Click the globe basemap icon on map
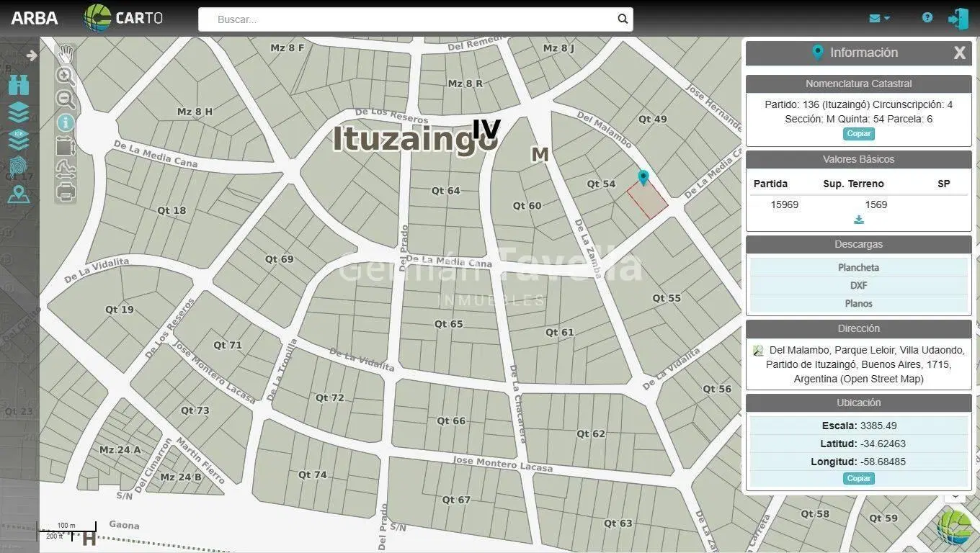The height and width of the screenshot is (553, 980). point(955,527)
